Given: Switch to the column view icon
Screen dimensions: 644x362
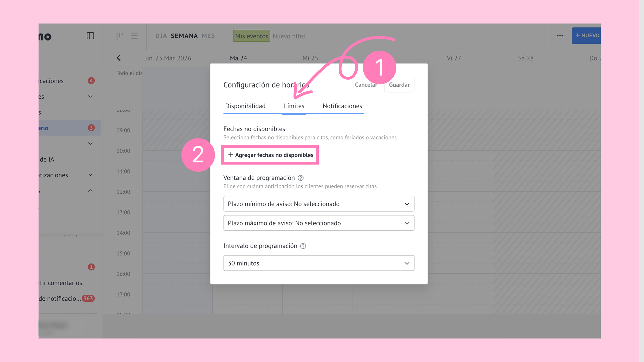Looking at the screenshot, I should 119,36.
